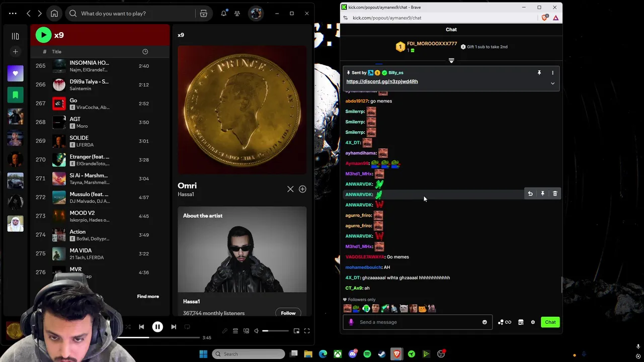Viewport: 644px width, 362px height.
Task: Click username mohamedbouich in chat
Action: point(363,267)
